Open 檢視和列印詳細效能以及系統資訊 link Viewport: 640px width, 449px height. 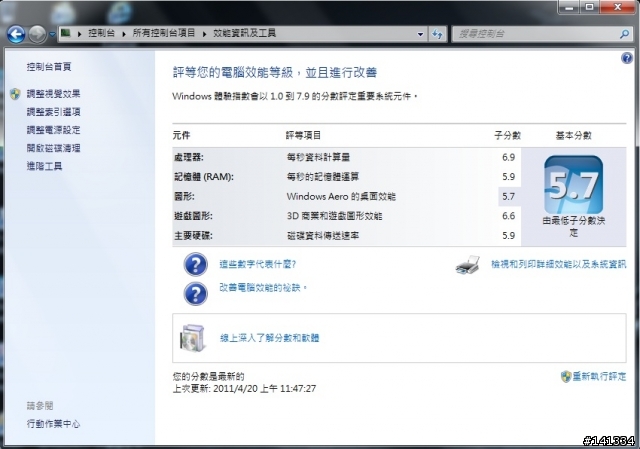coord(558,264)
